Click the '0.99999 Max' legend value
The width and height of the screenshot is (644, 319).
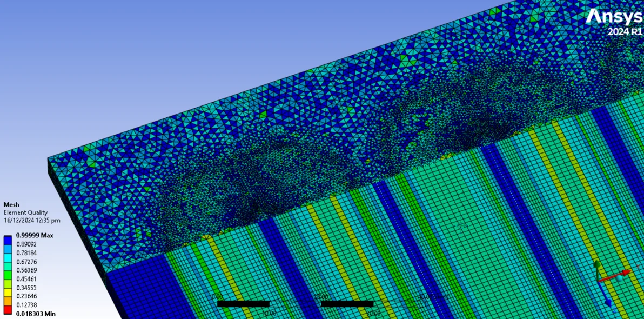pos(35,236)
